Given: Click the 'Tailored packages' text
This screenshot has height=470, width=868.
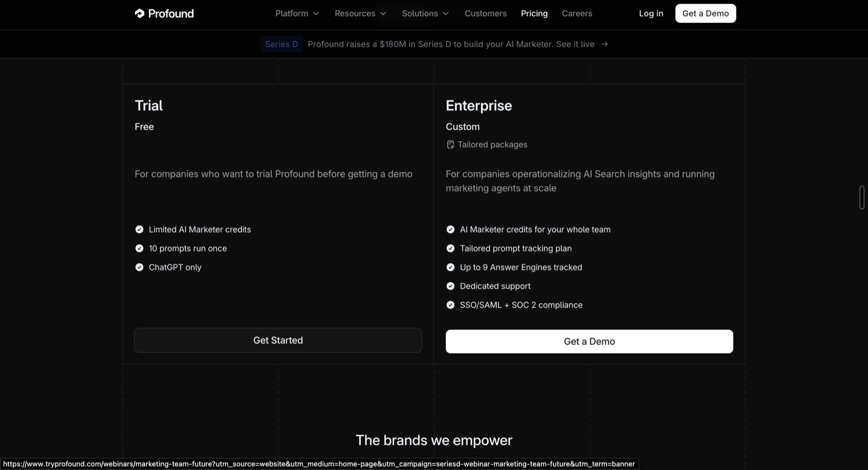Looking at the screenshot, I should 493,144.
